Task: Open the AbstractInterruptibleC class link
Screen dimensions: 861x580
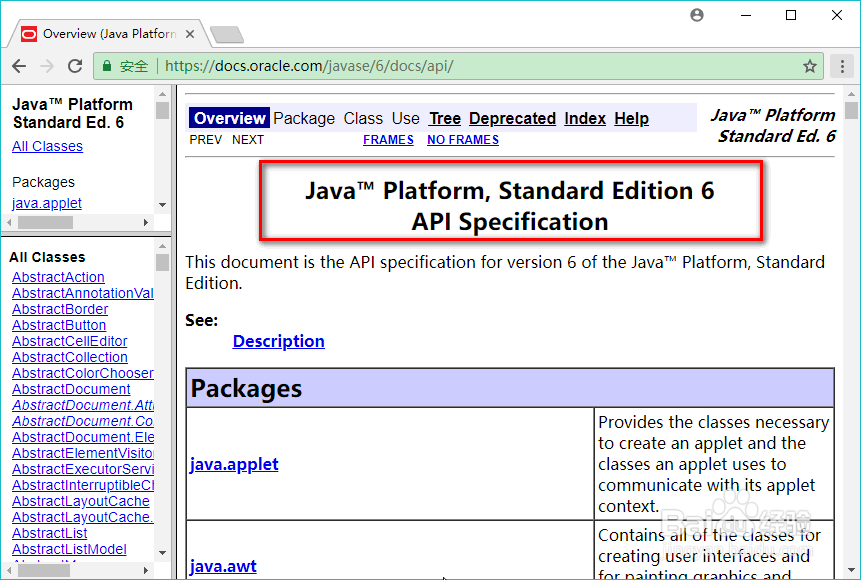Action: click(83, 485)
